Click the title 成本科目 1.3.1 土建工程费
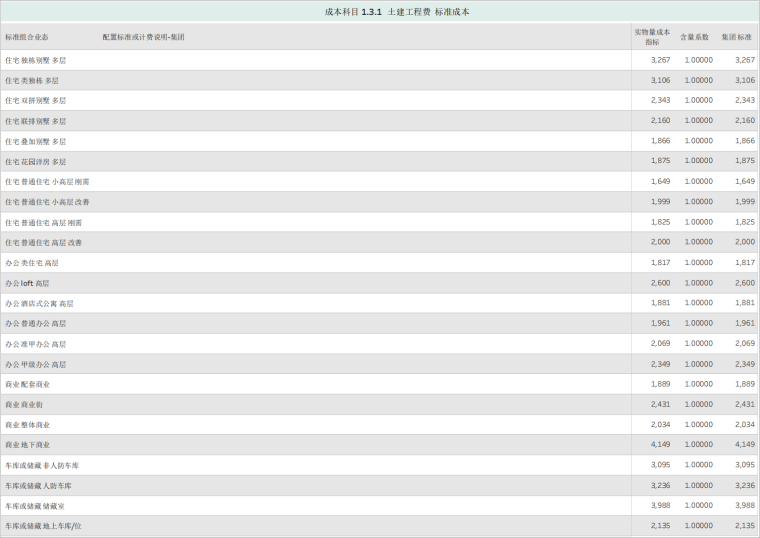The image size is (760, 538). (396, 12)
